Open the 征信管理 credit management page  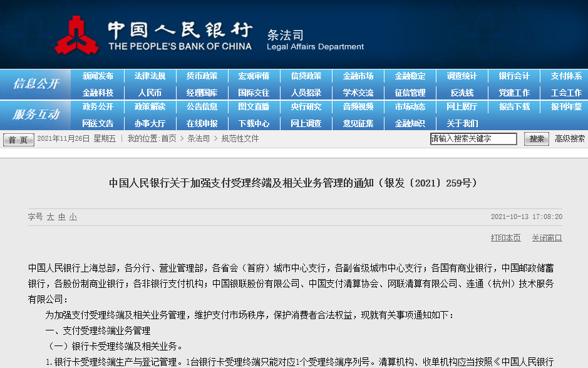point(411,93)
